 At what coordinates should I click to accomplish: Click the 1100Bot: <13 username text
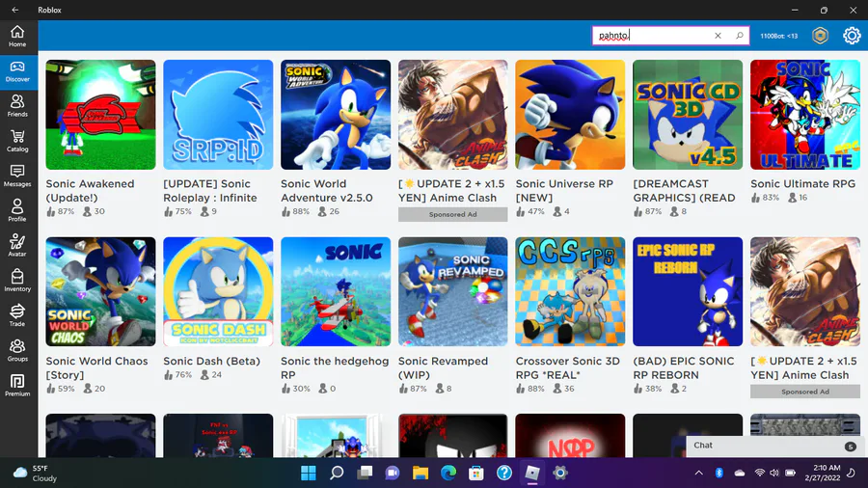[778, 36]
